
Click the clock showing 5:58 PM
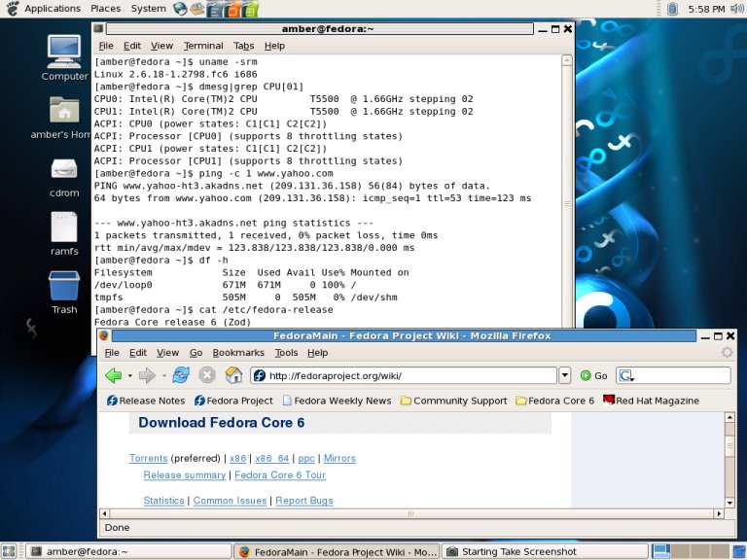706,9
